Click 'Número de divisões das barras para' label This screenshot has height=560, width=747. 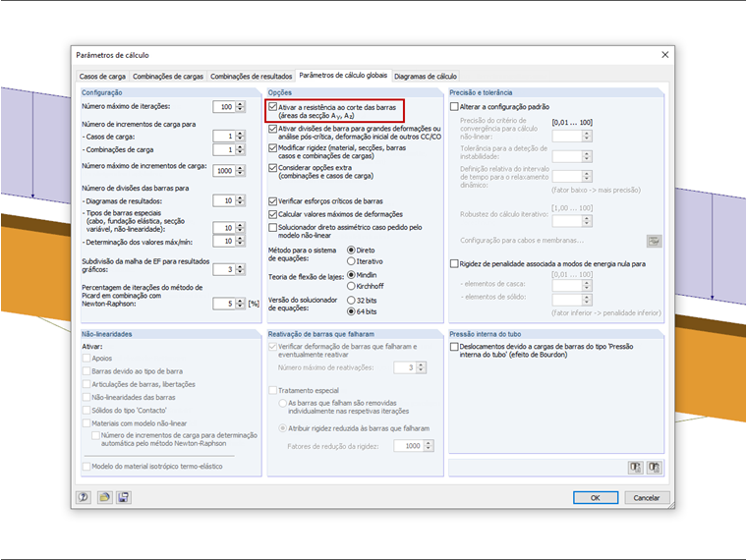click(x=136, y=188)
